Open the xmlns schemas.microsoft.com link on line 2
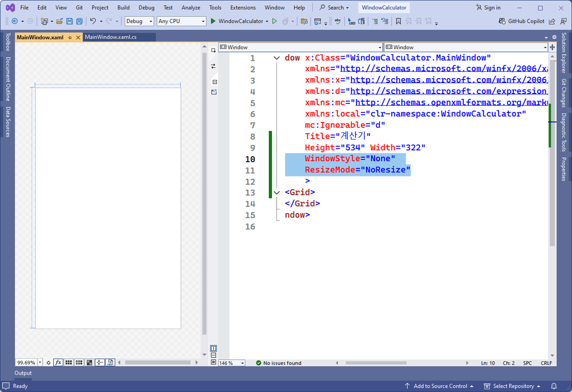 point(444,69)
